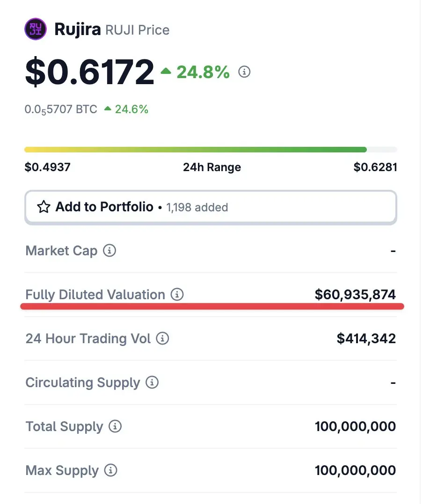The height and width of the screenshot is (504, 423).
Task: Click Total Supply info icon
Action: click(x=115, y=426)
